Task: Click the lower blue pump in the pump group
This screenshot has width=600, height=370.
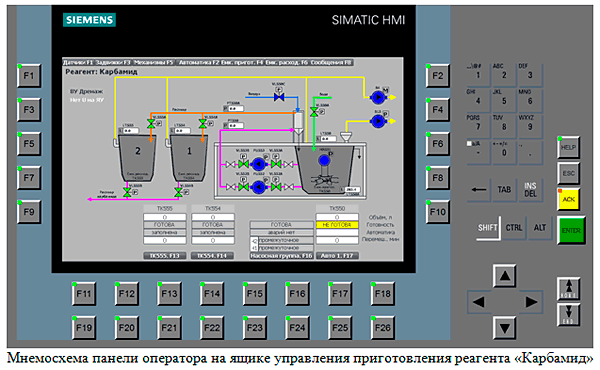Action: point(259,187)
